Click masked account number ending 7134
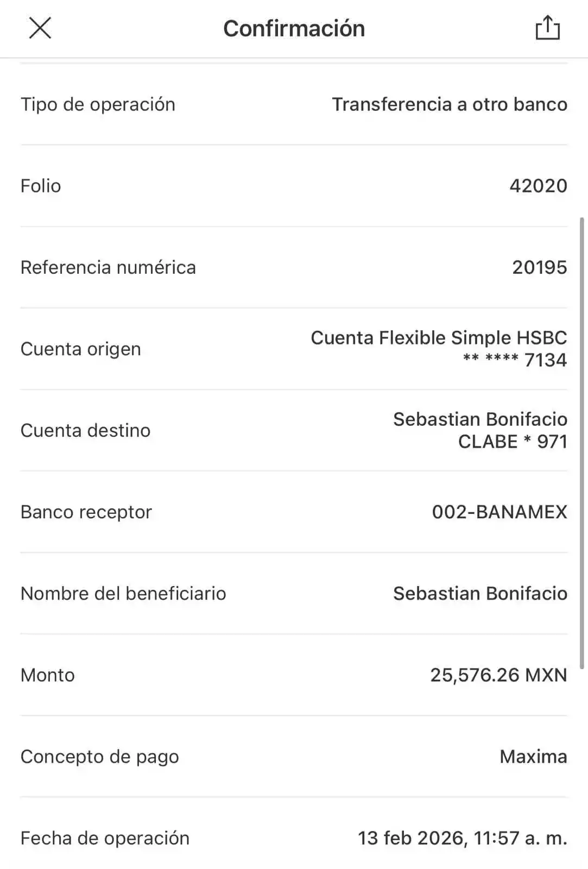The image size is (588, 869). point(515,360)
